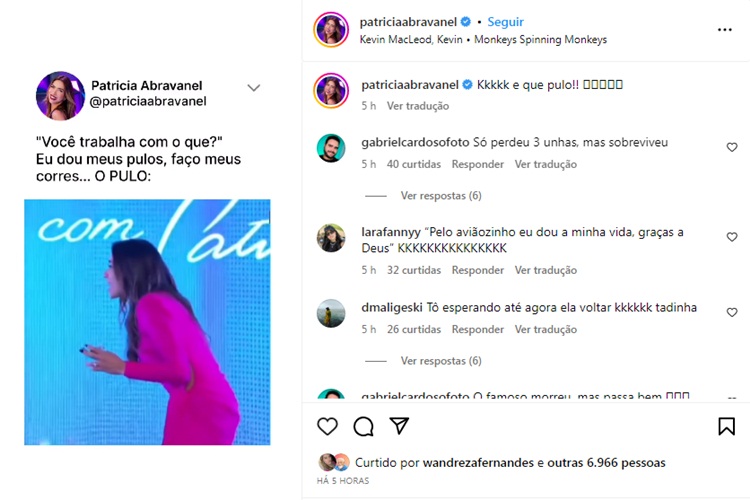750x500 pixels.
Task: Click Ver tradução under the post caption
Action: (x=418, y=106)
